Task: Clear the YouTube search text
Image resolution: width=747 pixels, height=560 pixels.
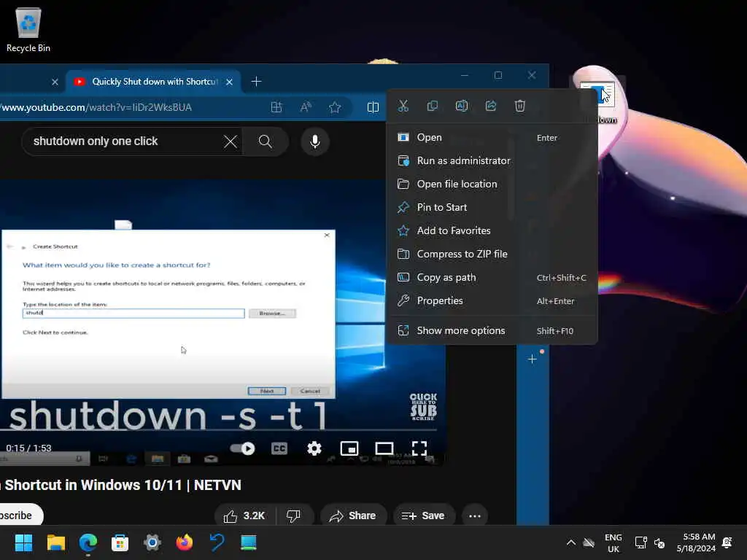Action: click(230, 141)
